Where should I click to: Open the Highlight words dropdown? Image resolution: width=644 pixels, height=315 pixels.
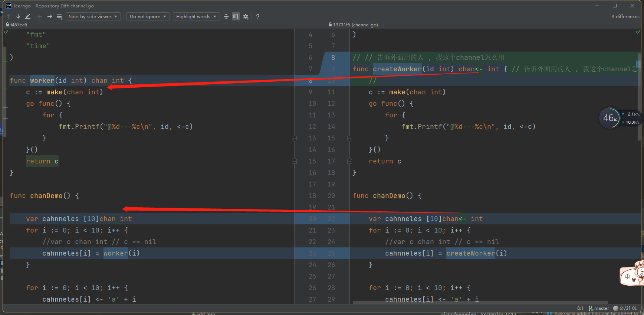[x=196, y=16]
